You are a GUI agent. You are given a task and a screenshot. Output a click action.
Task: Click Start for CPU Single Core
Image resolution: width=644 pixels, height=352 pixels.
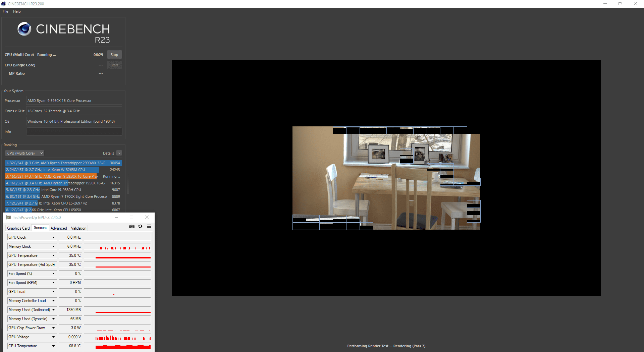[x=114, y=65]
